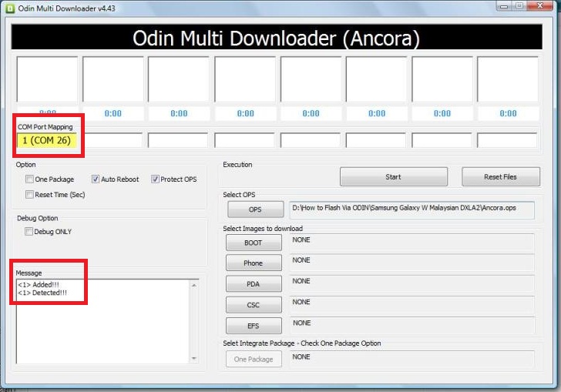
Task: Click the EFS button
Action: [x=254, y=326]
